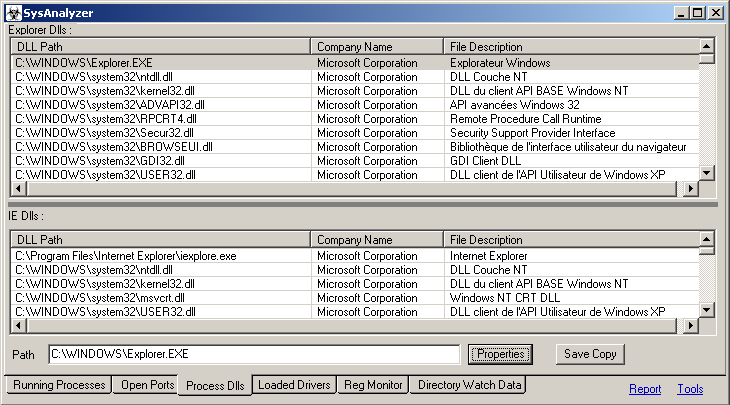
Task: Sort IE Dlls by File Description header
Action: click(x=568, y=240)
